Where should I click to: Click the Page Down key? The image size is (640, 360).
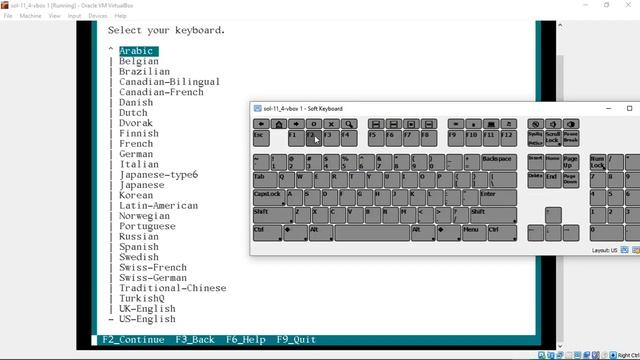(x=571, y=180)
